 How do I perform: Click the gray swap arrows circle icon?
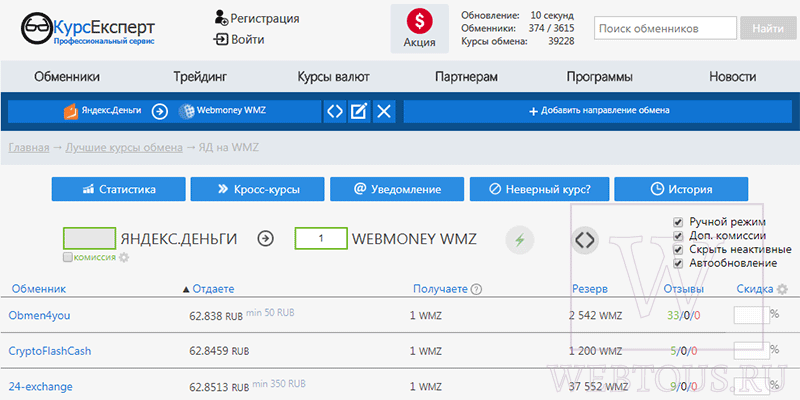pos(585,239)
